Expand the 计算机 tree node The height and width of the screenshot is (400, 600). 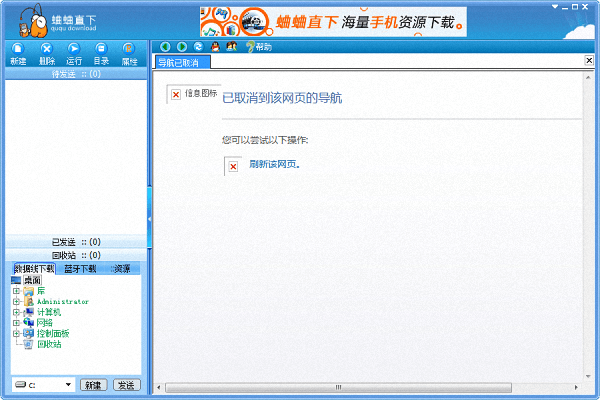pos(16,312)
